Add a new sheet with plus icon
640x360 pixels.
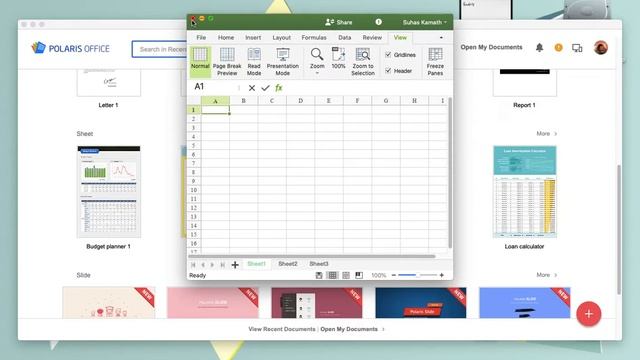235,265
